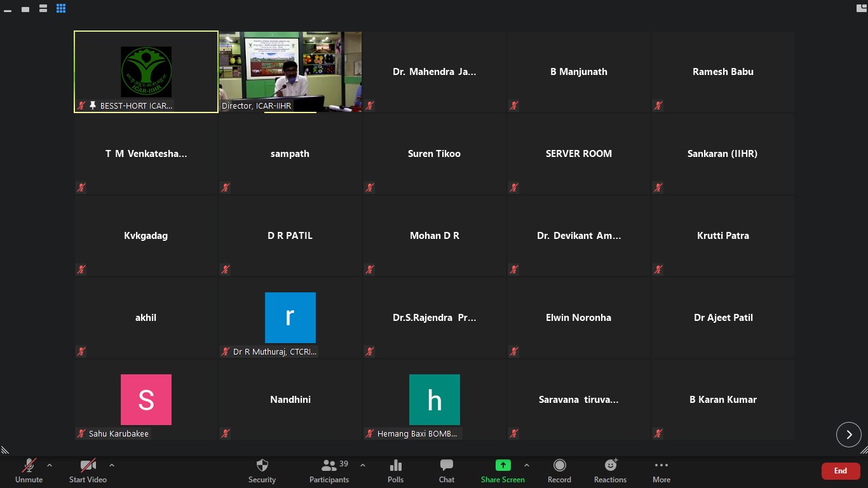Select the two-row stacked video layout icon
The width and height of the screenshot is (868, 488).
43,9
